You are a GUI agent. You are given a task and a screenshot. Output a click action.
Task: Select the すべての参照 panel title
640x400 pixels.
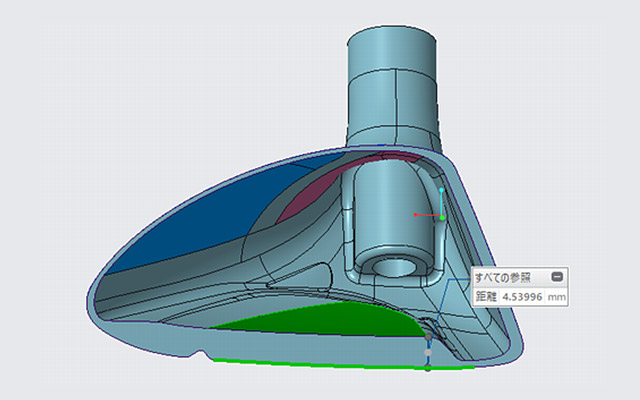pos(502,278)
